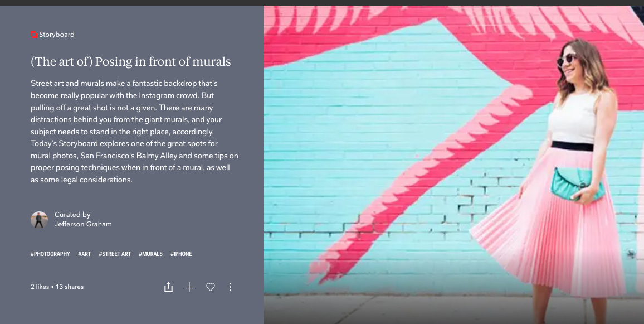Open the Storyboard label link

[57, 35]
